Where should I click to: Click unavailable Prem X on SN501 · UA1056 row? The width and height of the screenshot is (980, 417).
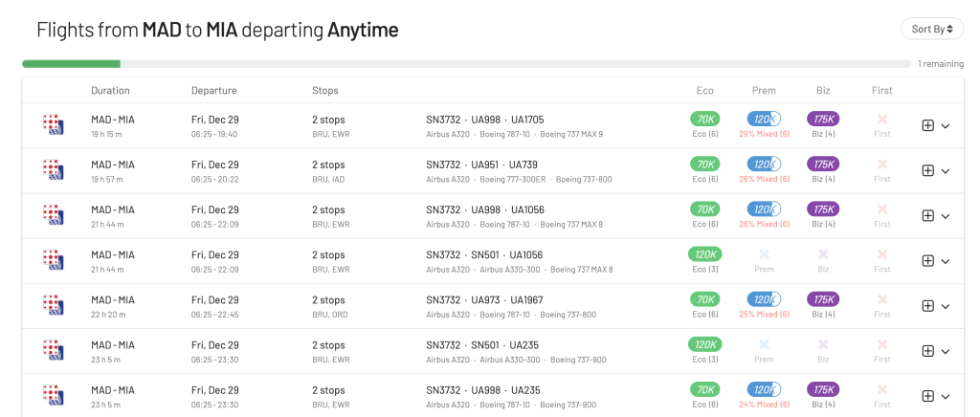[x=764, y=254]
